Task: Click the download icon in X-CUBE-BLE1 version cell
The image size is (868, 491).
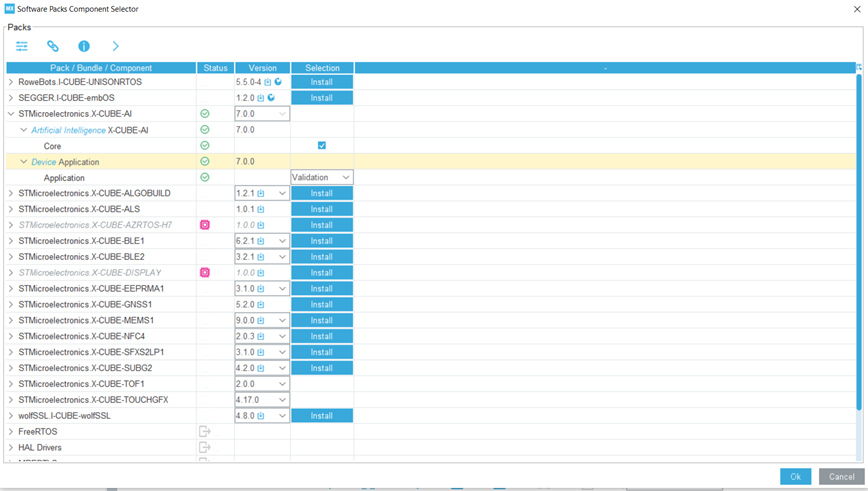Action: tap(261, 241)
